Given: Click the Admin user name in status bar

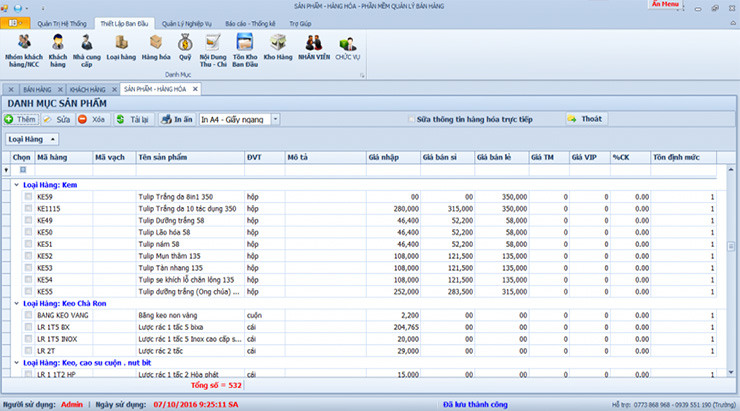Looking at the screenshot, I should 72,404.
